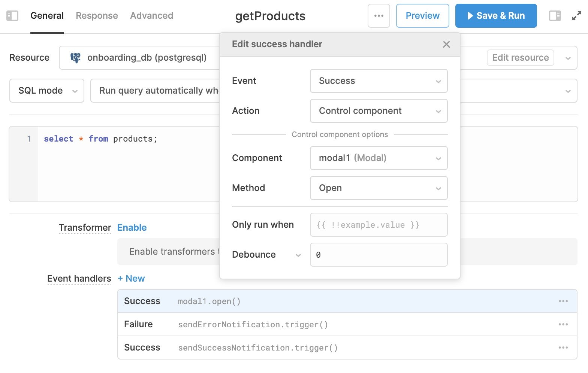Open the SQL mode dropdown
This screenshot has height=373, width=588.
(47, 91)
